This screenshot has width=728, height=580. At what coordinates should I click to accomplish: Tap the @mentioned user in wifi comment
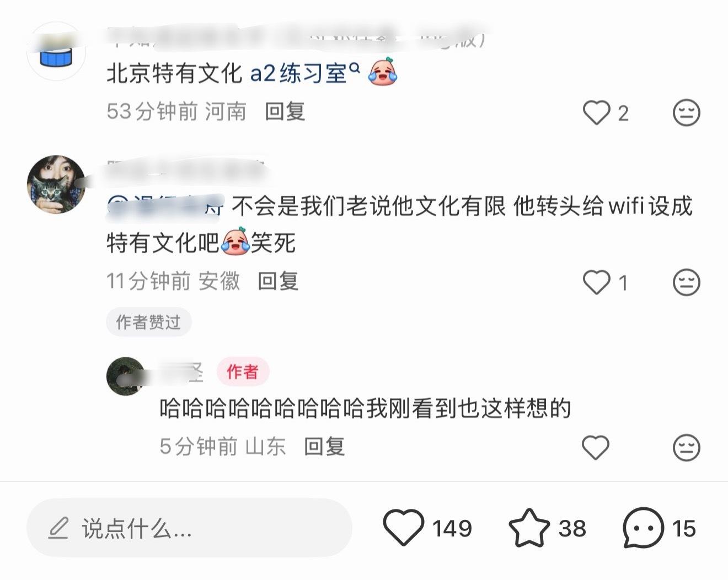pos(166,206)
